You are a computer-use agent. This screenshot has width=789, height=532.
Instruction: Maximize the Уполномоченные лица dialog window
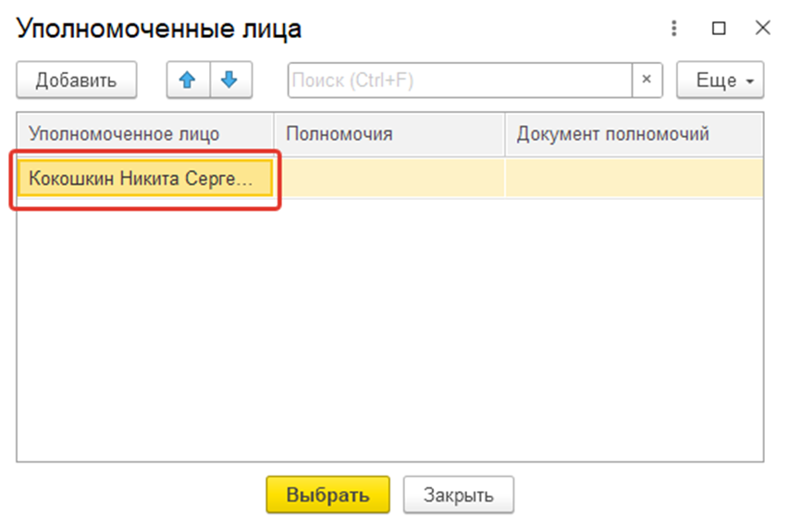[719, 28]
